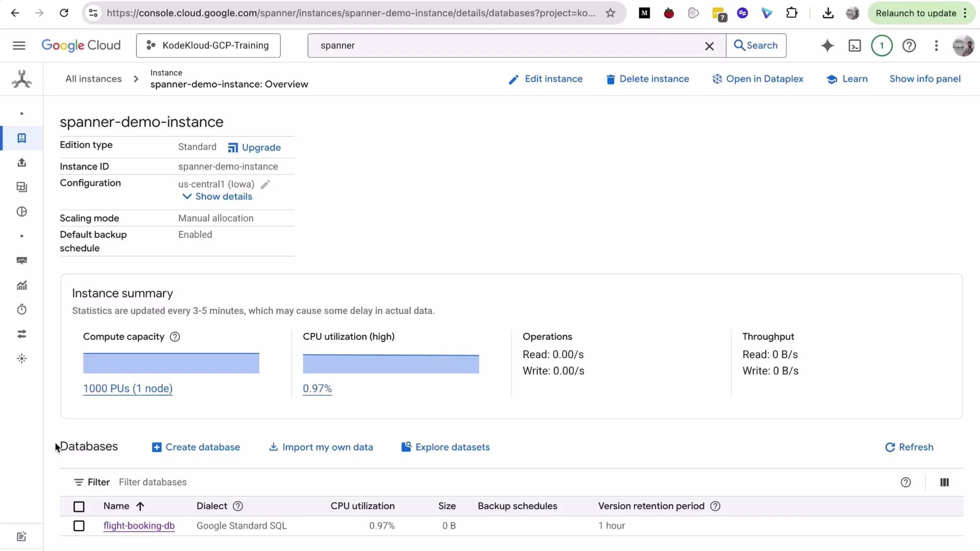Open column display options icon
The image size is (980, 551).
[x=944, y=482]
